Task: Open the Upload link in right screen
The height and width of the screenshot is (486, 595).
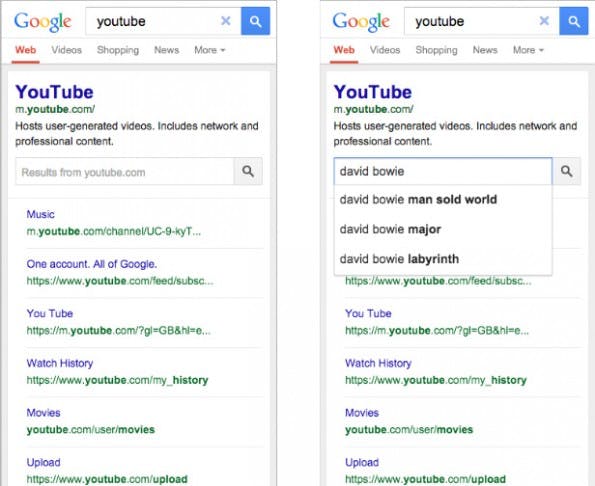Action: [x=362, y=462]
